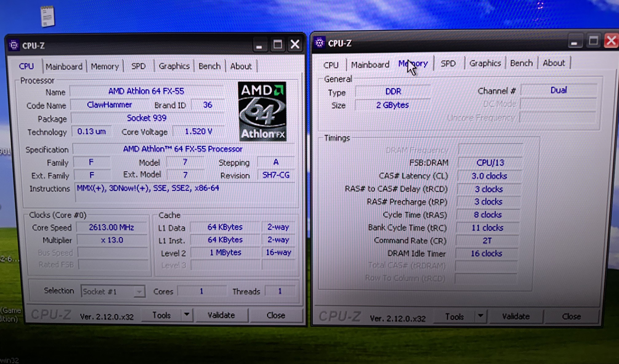Expand the Socket #1 selection dropdown
Viewport: 619px width, 364px height.
click(139, 292)
